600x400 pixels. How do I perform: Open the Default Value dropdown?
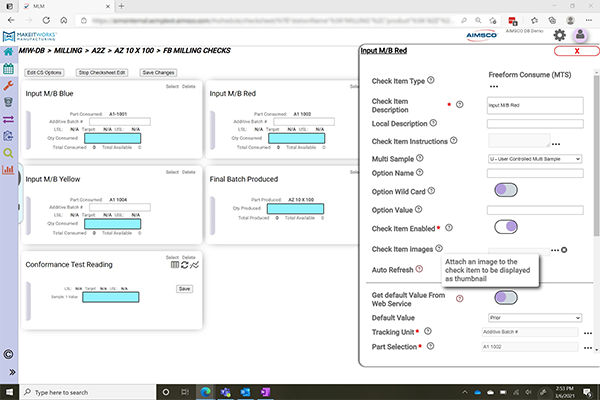tap(535, 318)
